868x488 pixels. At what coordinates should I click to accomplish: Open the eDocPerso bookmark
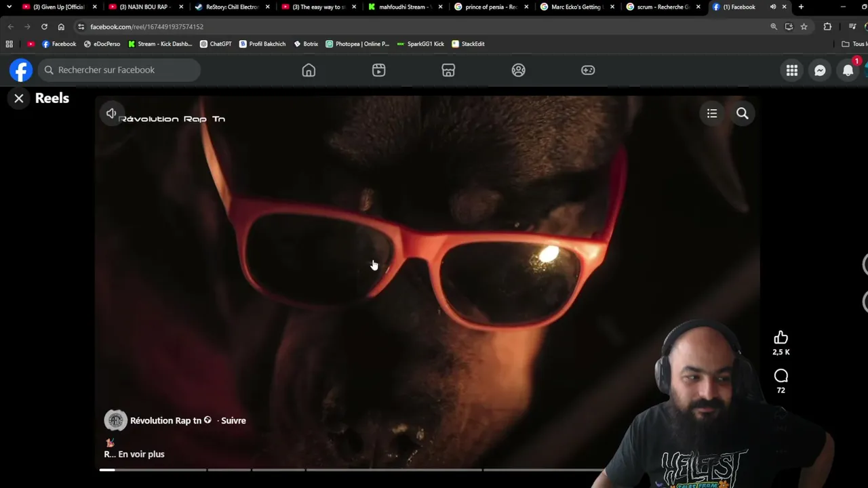(x=102, y=44)
